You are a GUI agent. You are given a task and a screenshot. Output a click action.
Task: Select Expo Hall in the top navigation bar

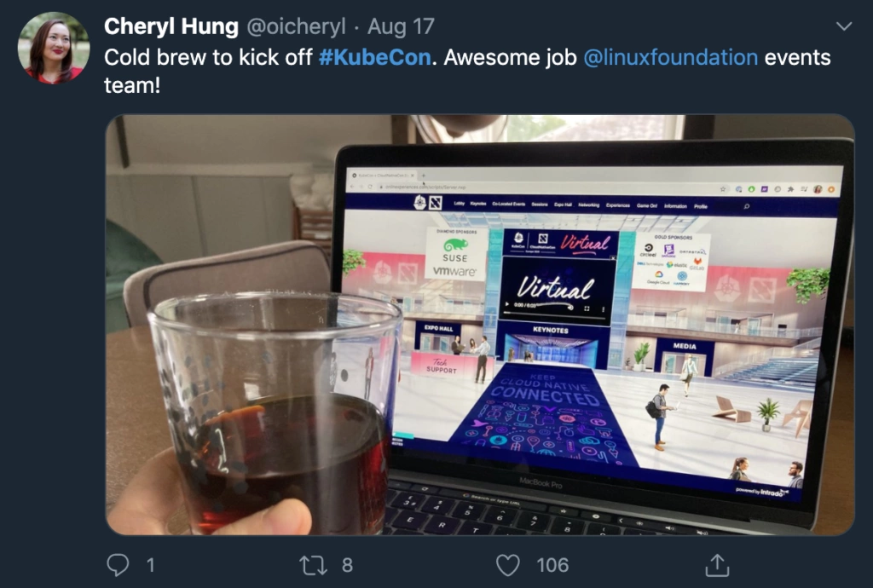coord(563,205)
